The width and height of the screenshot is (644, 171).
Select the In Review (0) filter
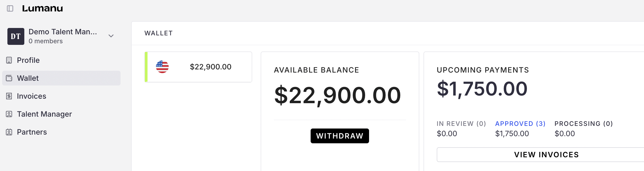click(461, 124)
